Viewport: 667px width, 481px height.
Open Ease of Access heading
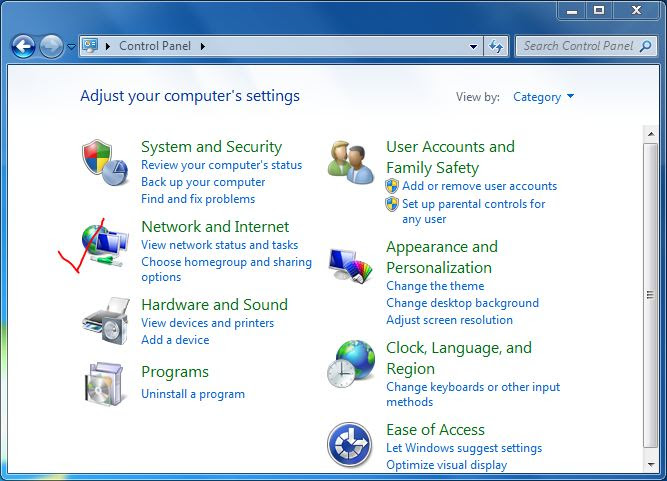435,430
